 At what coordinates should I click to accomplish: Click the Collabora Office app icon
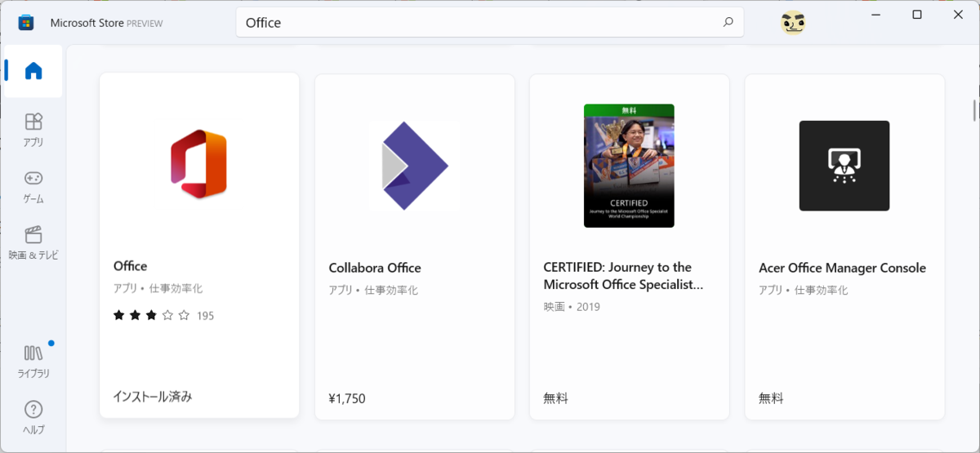415,166
